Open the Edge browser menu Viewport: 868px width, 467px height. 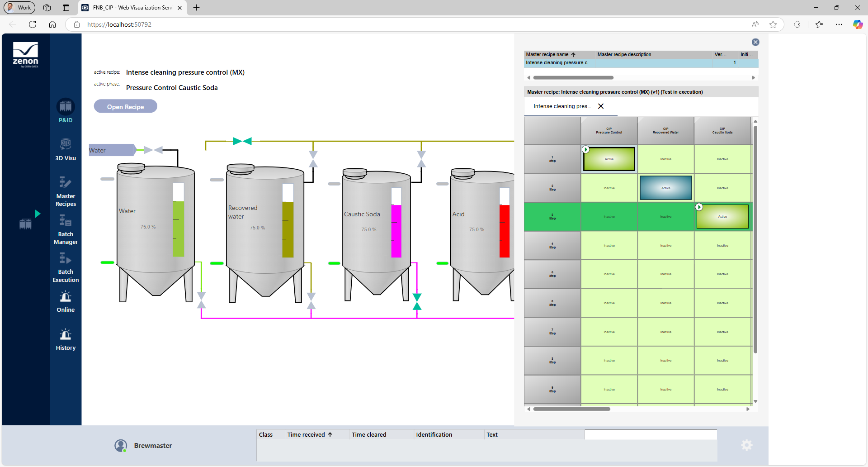[839, 24]
